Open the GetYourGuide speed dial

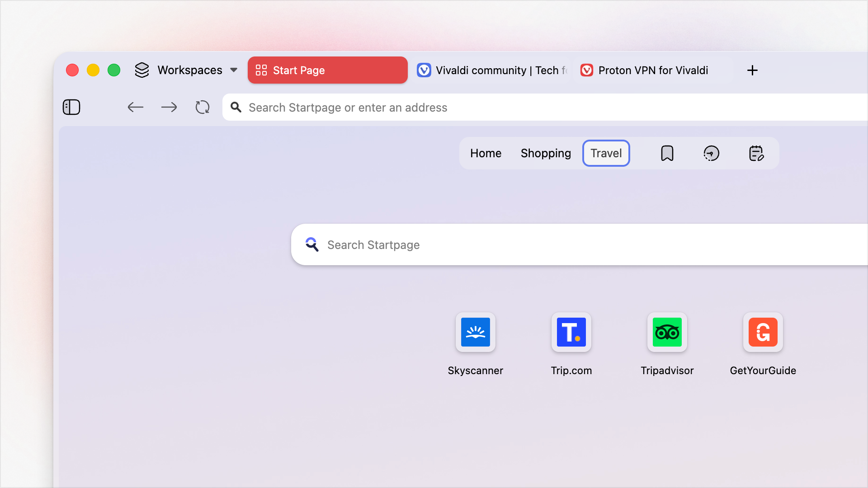[763, 332]
